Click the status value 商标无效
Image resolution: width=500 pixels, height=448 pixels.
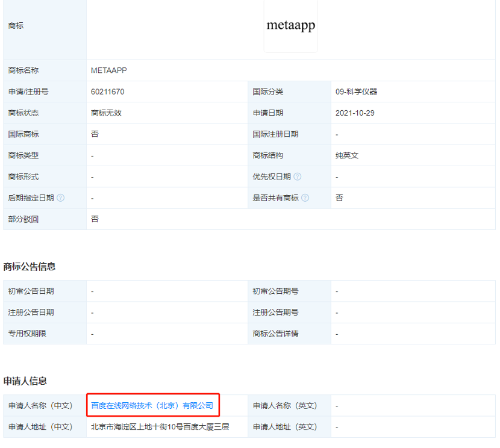pos(106,113)
